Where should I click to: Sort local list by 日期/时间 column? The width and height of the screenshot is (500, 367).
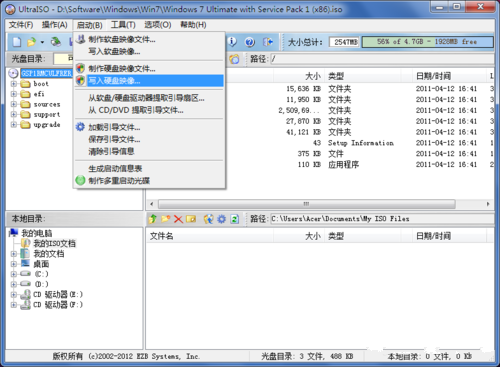pos(449,236)
